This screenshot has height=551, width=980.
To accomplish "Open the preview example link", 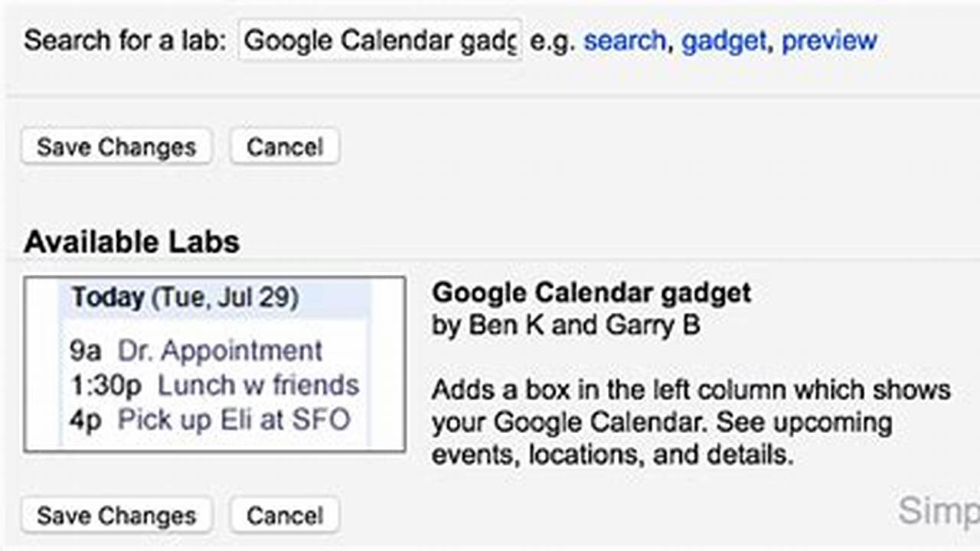I will pos(830,41).
